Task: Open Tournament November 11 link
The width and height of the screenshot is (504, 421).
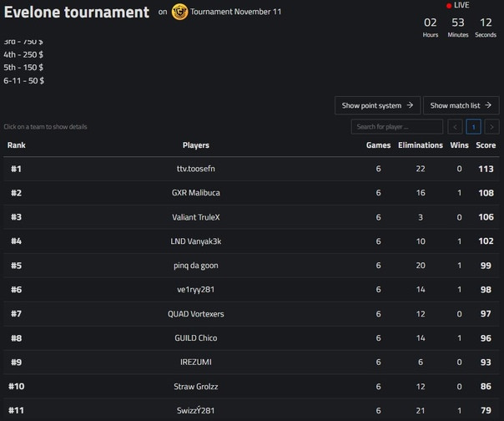Action: pos(235,12)
